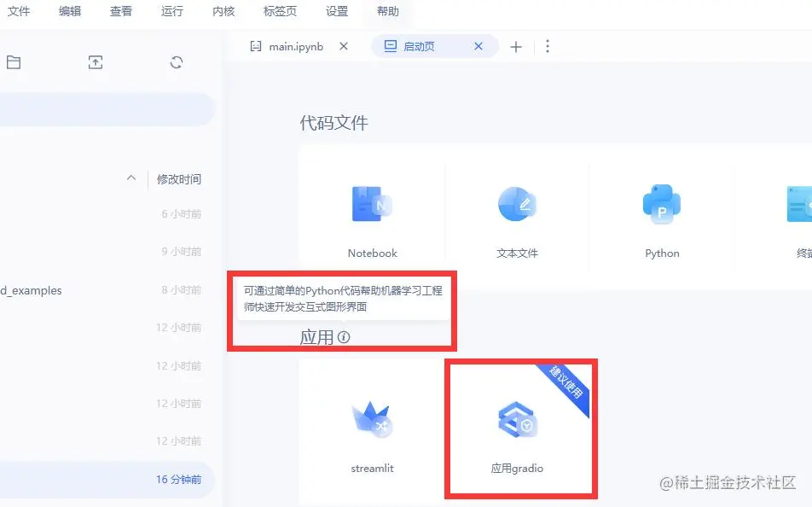
Task: Click the 应用 section heading
Action: click(316, 337)
